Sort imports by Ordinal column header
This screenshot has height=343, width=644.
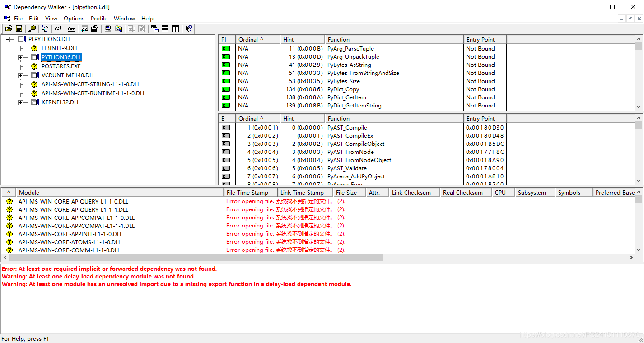tap(257, 40)
